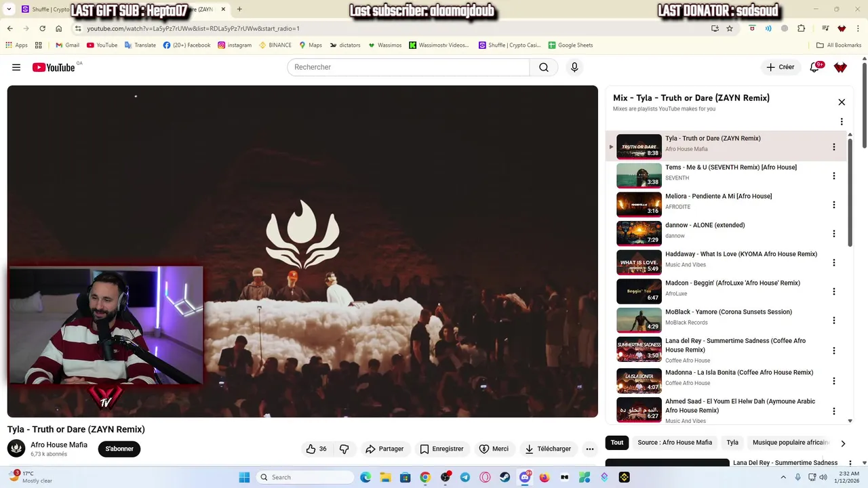
Task: Dislike the video
Action: pyautogui.click(x=344, y=449)
